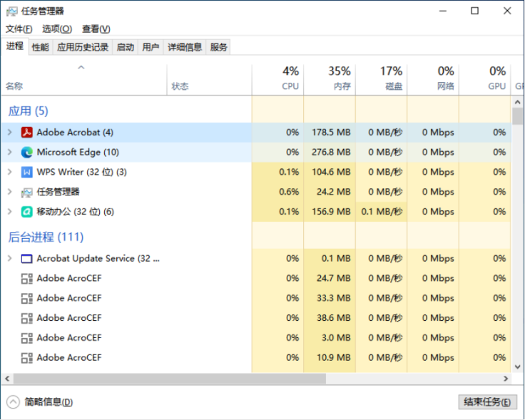Open the 查看(V) menu
This screenshot has height=420, width=525.
[x=96, y=29]
